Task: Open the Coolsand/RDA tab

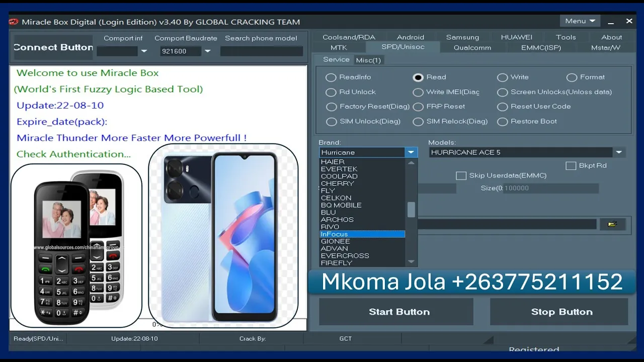Action: click(349, 37)
